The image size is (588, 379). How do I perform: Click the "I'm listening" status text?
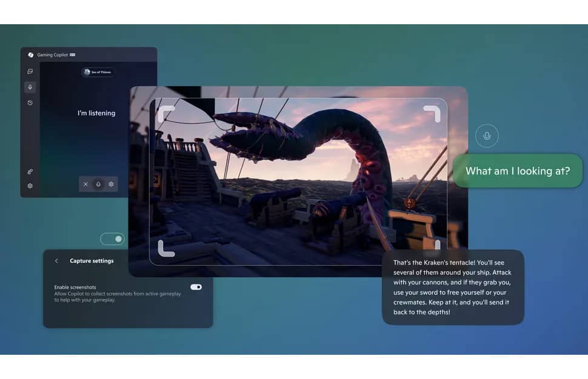point(96,113)
